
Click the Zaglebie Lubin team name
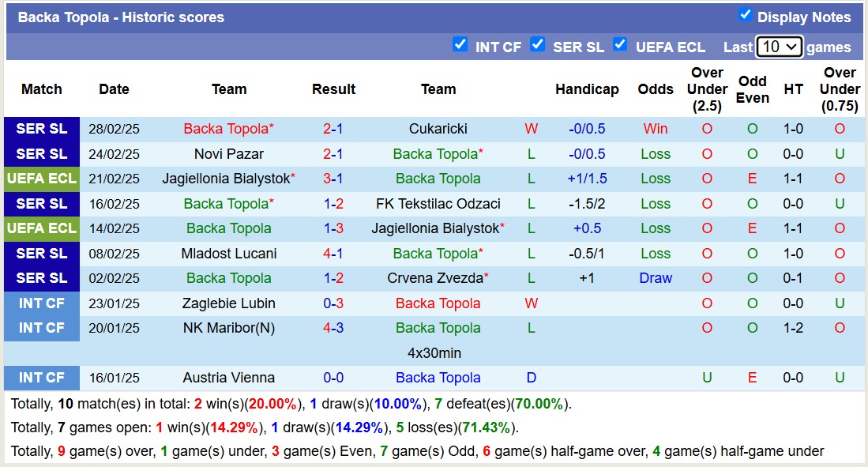tap(229, 303)
